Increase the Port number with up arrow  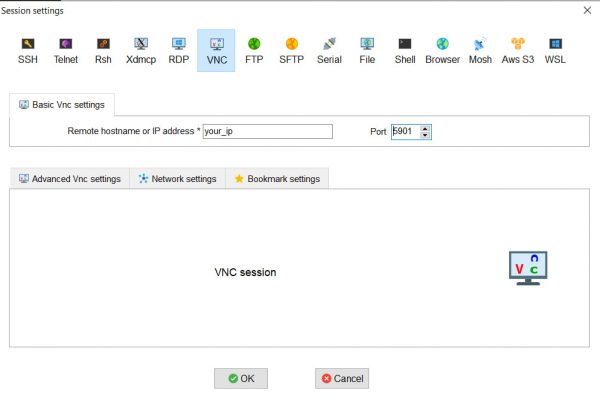tap(426, 128)
